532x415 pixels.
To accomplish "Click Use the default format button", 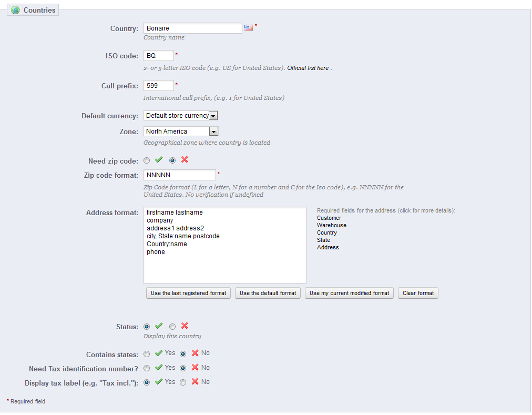I will 268,293.
